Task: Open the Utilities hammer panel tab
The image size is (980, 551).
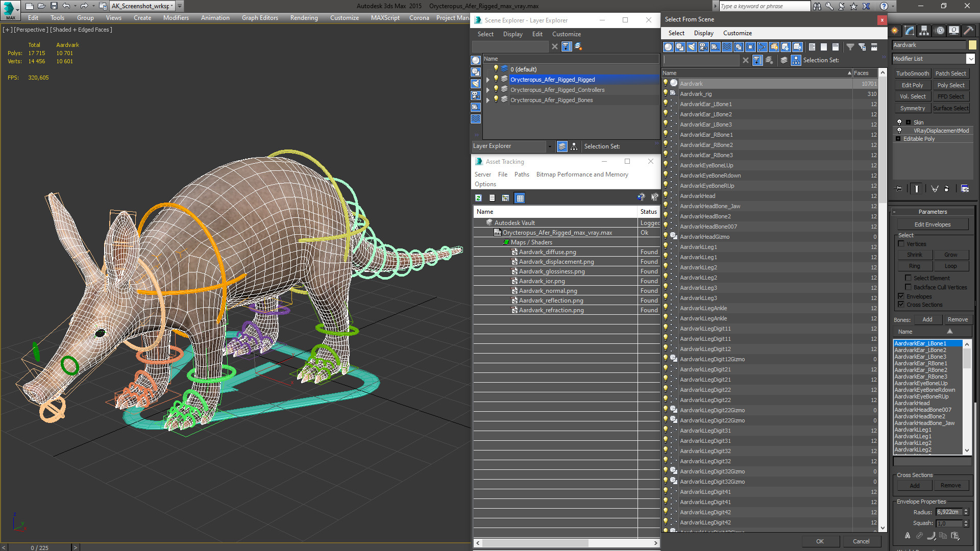Action: pyautogui.click(x=968, y=31)
